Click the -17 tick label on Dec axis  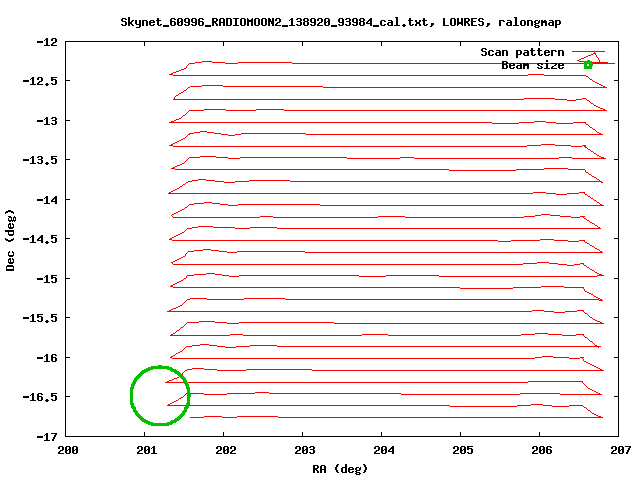pyautogui.click(x=47, y=437)
